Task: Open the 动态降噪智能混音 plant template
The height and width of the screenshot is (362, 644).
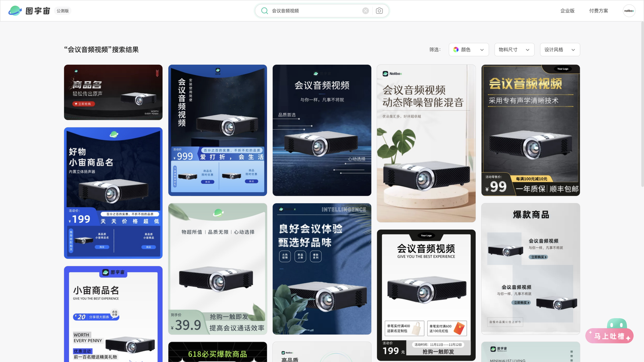Action: [426, 143]
